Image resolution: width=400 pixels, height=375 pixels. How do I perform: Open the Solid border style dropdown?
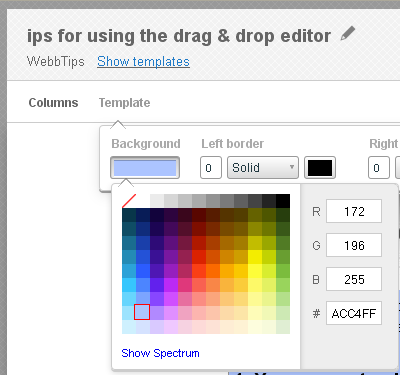coord(263,168)
